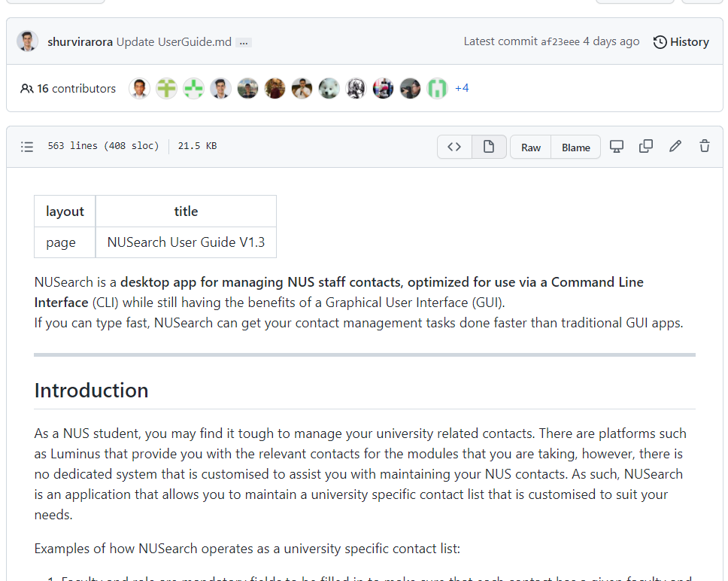Open the Raw file view
This screenshot has height=581, width=728.
click(x=531, y=148)
